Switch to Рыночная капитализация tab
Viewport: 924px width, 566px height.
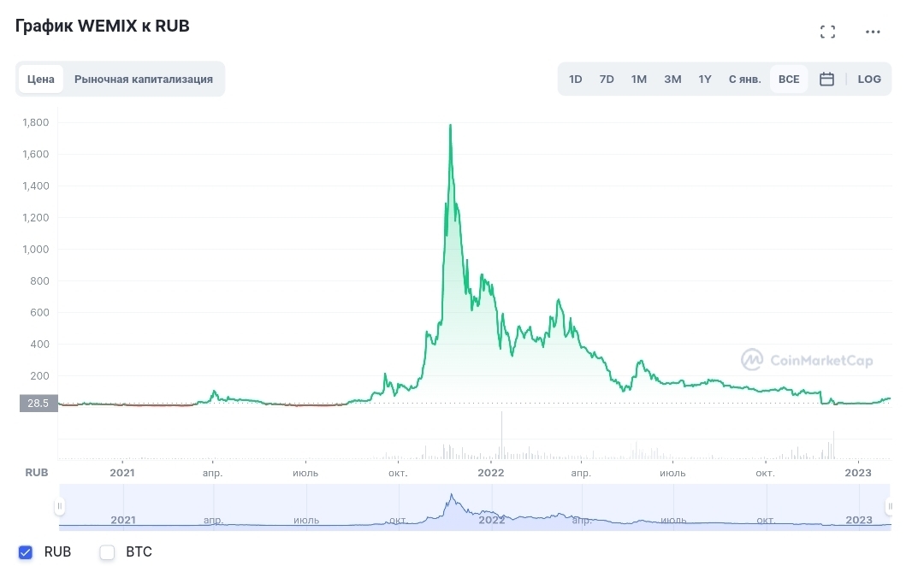tap(144, 79)
